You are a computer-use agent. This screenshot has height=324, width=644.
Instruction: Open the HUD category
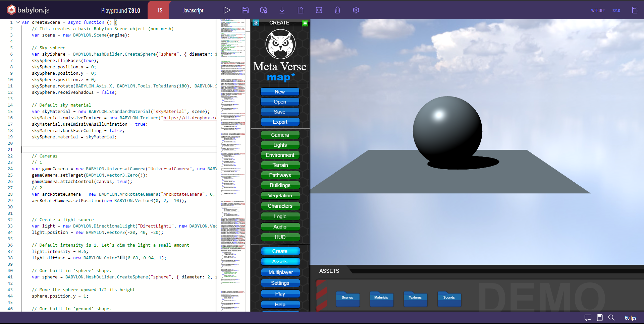[280, 237]
